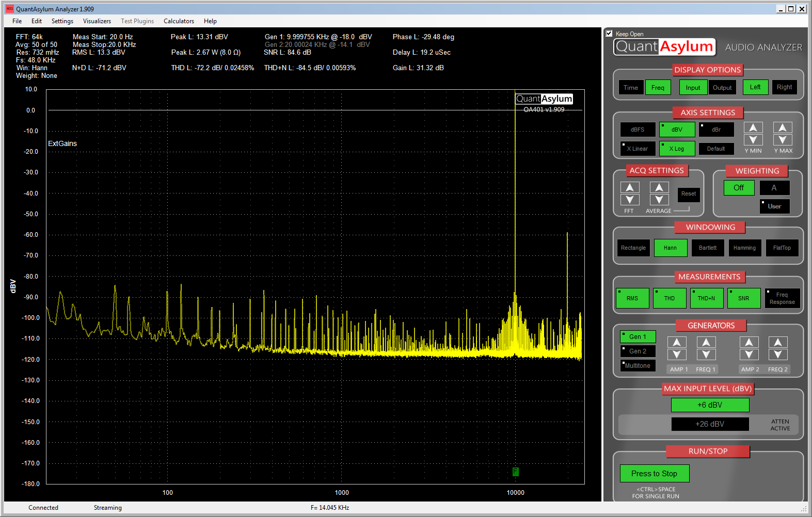Click the Streaming status text

(x=108, y=508)
